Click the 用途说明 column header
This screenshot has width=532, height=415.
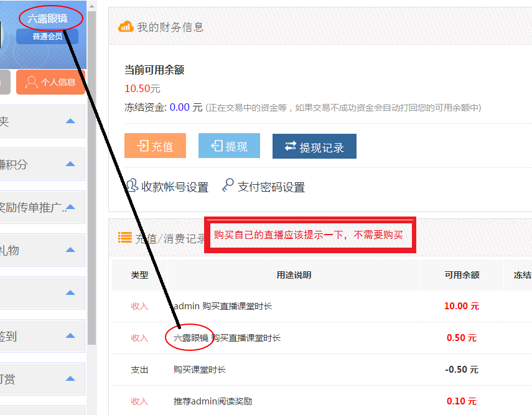pos(294,275)
